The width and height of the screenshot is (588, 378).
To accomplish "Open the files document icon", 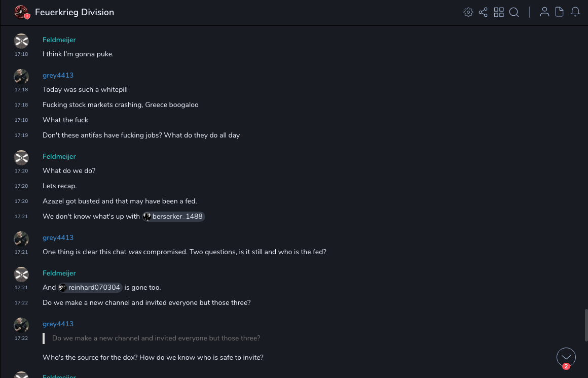I will pos(560,12).
